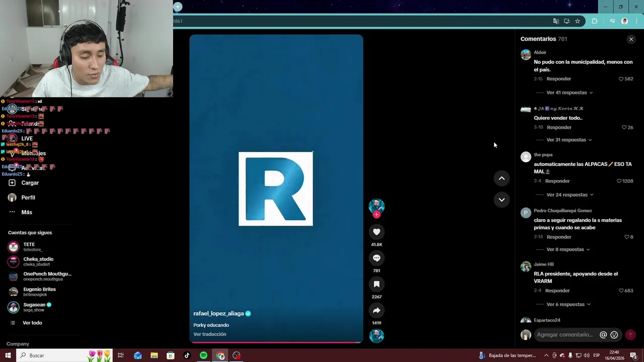
Task: Open Cheka_studio followed account
Action: (31, 261)
